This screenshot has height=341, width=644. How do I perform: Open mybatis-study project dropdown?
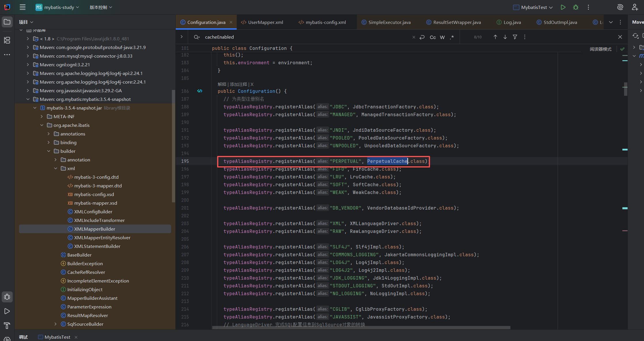57,7
